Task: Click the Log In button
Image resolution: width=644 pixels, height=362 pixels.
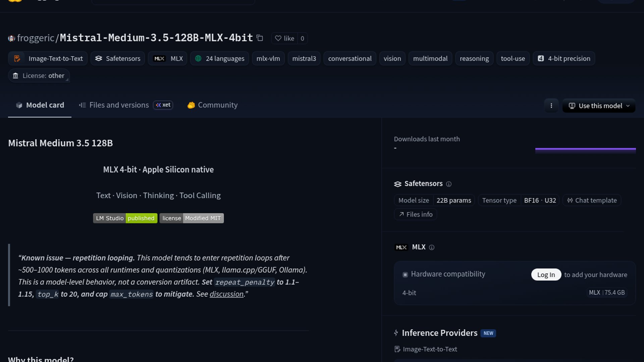Action: click(x=546, y=275)
